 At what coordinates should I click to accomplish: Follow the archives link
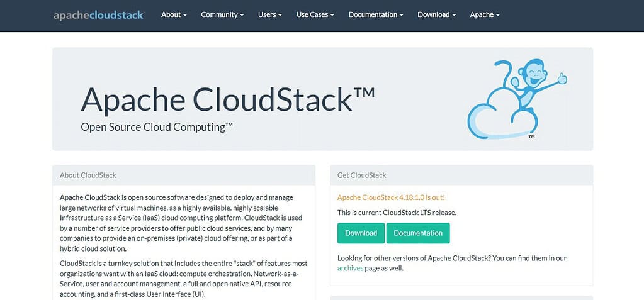tap(351, 269)
